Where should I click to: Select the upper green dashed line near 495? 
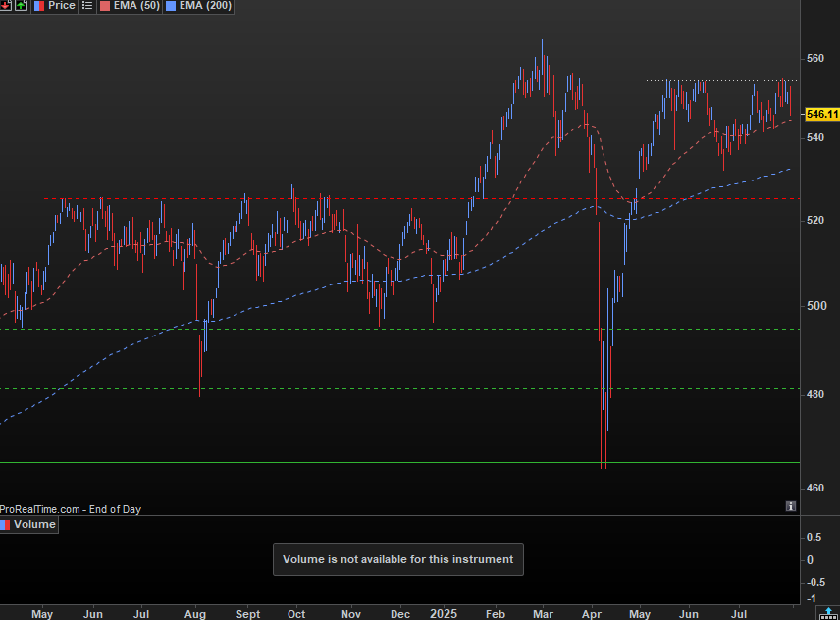tap(399, 329)
